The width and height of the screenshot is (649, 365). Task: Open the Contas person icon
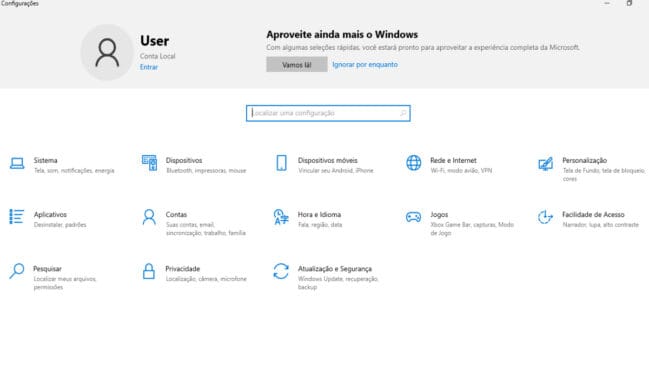[149, 217]
